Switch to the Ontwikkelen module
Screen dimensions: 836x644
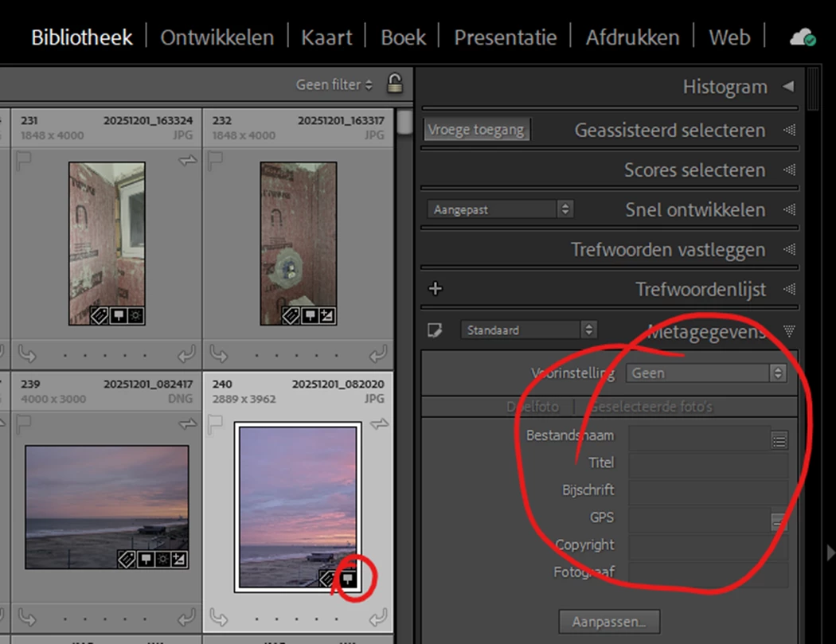coord(217,38)
